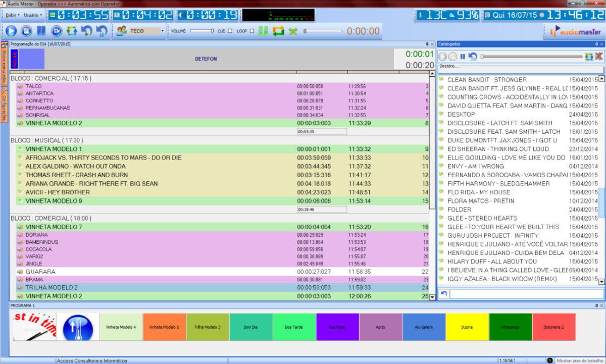
Task: Pause playback using the main toolbar pause icon
Action: click(41, 31)
